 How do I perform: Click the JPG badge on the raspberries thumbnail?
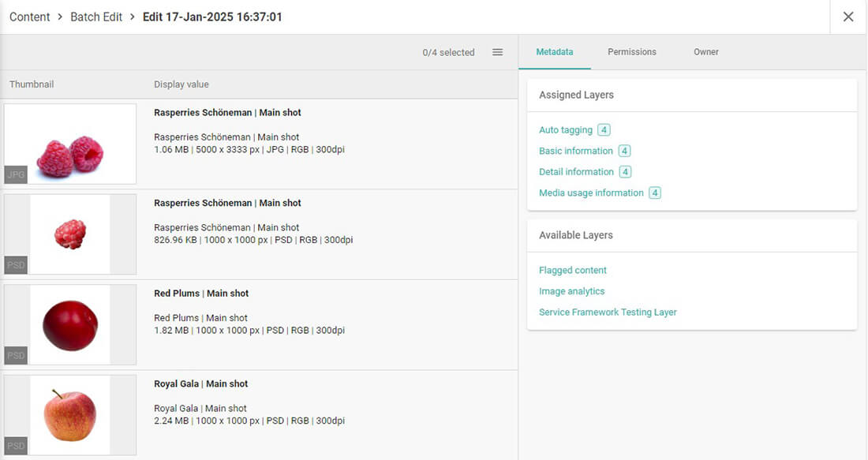point(16,174)
